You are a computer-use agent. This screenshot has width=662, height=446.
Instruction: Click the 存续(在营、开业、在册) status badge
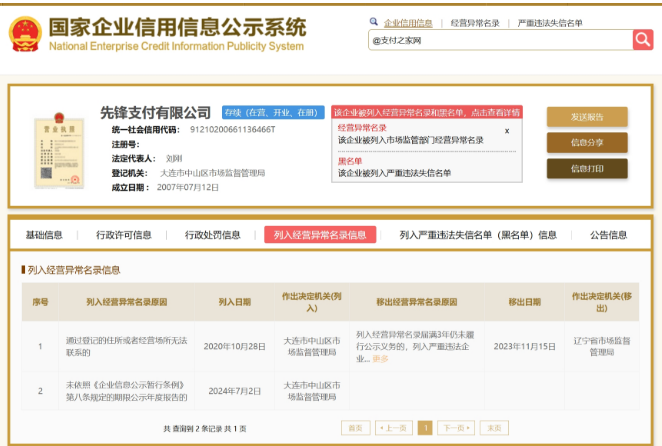(x=273, y=112)
